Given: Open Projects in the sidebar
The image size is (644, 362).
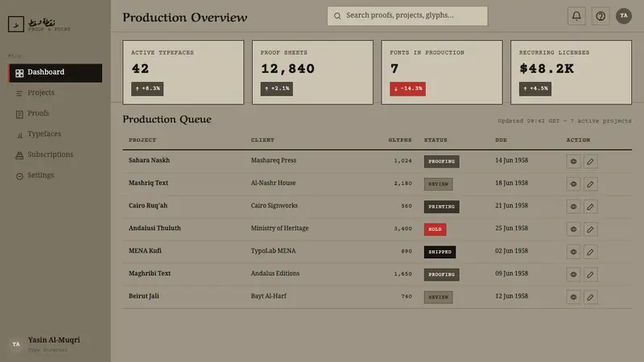Looking at the screenshot, I should tap(56, 93).
